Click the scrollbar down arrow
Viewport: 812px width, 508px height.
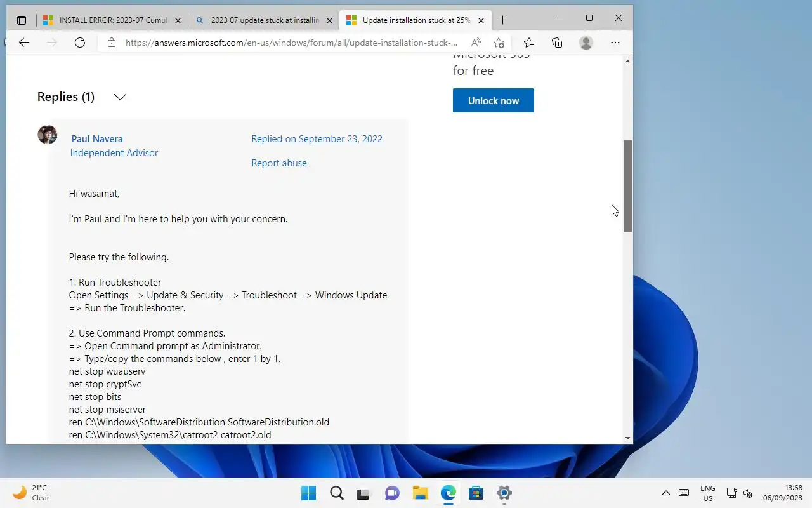click(x=628, y=438)
